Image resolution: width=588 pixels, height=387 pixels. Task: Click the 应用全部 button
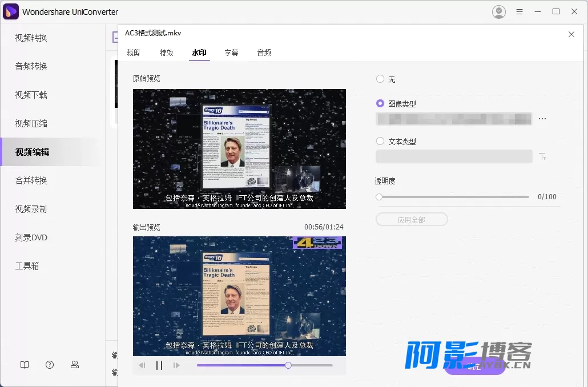(412, 220)
